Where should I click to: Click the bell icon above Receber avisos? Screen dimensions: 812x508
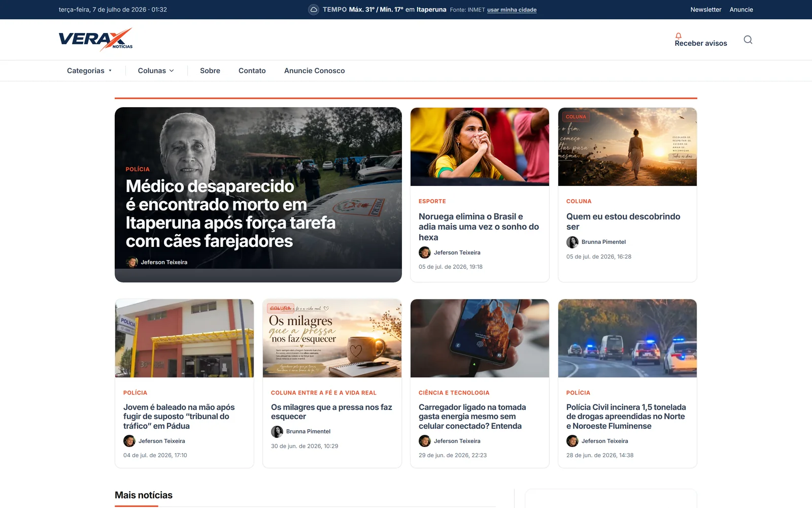tap(678, 36)
